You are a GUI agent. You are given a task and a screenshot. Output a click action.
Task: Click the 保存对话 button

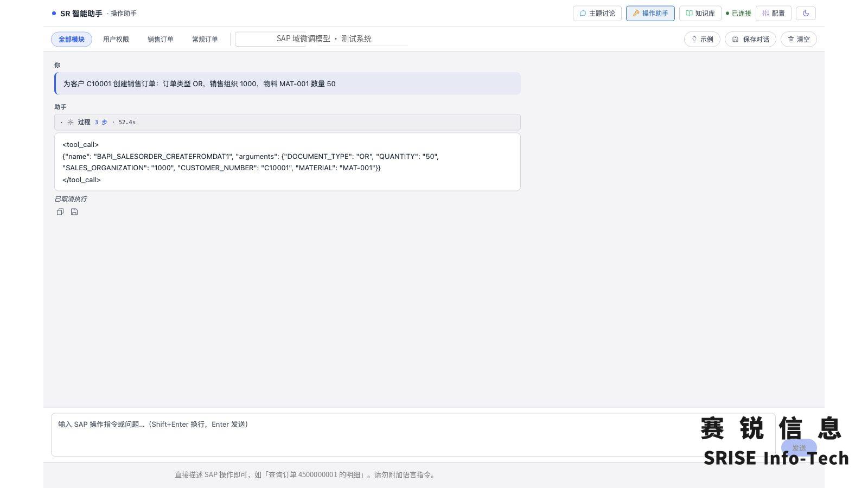751,40
